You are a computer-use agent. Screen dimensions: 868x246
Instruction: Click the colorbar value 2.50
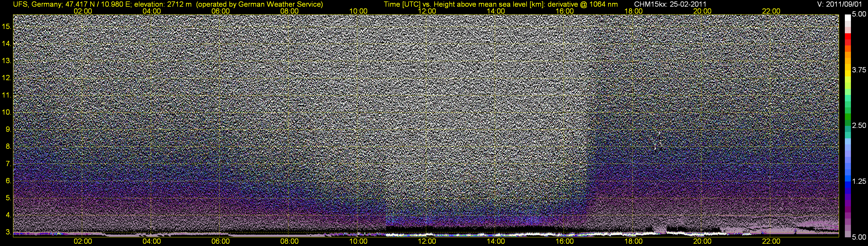[859, 125]
